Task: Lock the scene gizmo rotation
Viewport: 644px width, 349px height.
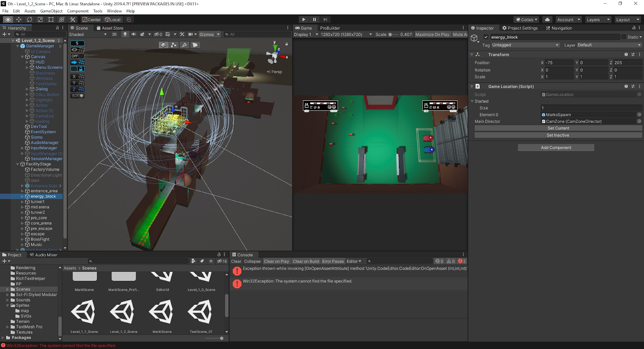Action: [287, 44]
